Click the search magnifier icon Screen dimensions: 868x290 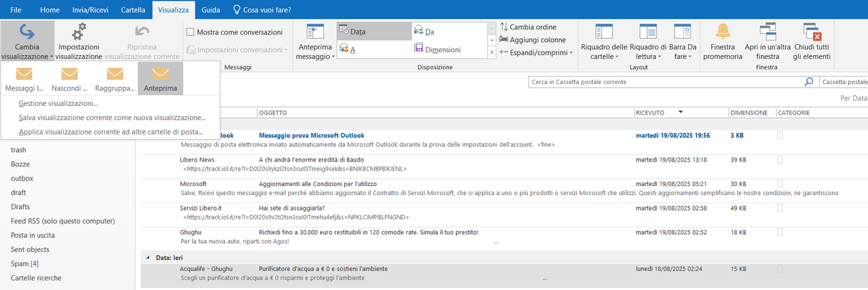pyautogui.click(x=808, y=81)
